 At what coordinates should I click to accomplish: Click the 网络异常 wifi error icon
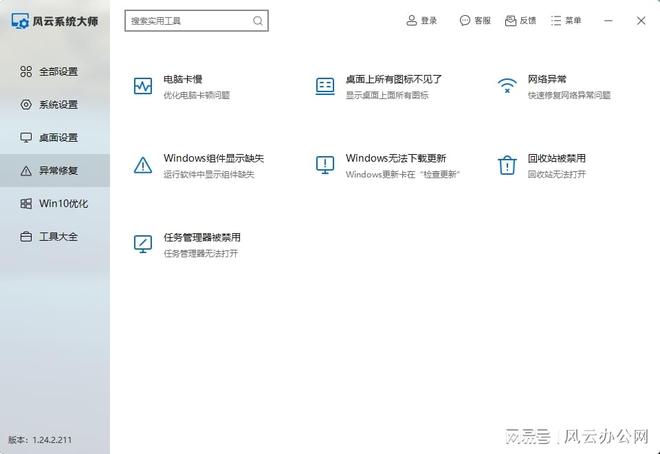click(507, 86)
